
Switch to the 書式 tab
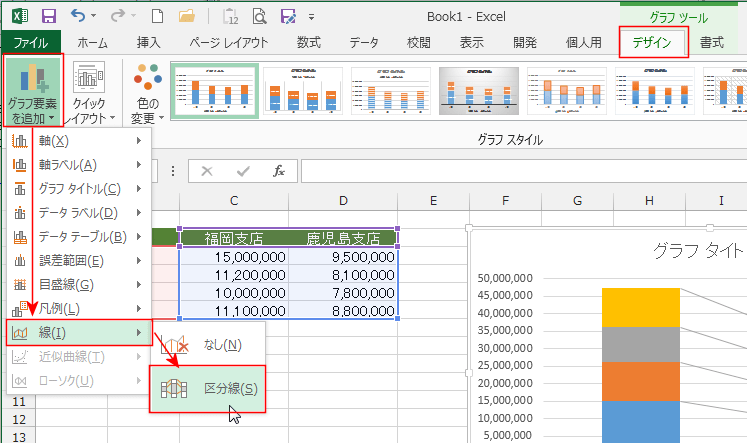click(712, 42)
